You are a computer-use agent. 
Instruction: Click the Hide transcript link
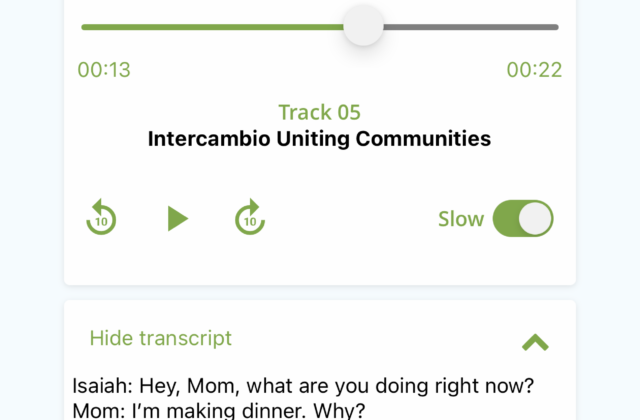(x=160, y=338)
